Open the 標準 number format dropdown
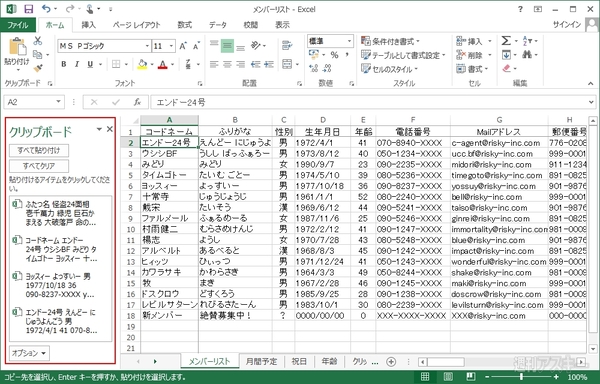The height and width of the screenshot is (384, 600). pos(349,41)
